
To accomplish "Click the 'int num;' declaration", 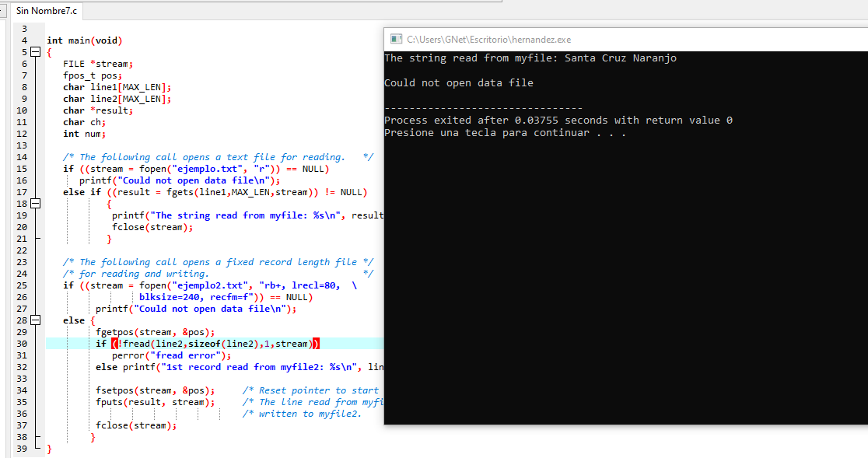I will coord(84,133).
